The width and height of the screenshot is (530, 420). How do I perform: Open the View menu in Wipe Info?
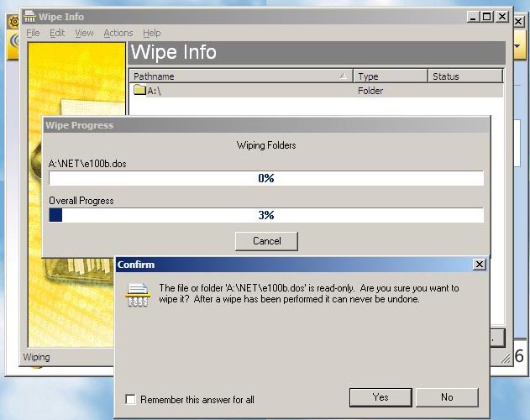pyautogui.click(x=84, y=33)
